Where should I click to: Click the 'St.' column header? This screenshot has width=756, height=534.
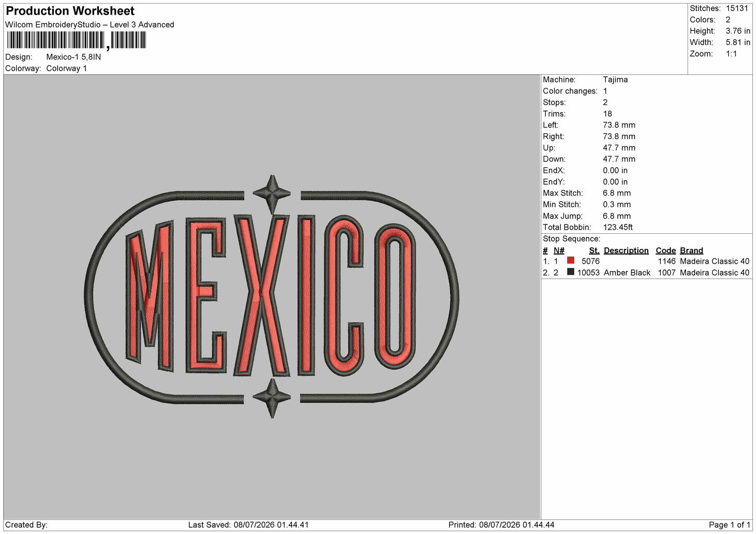[x=594, y=251]
